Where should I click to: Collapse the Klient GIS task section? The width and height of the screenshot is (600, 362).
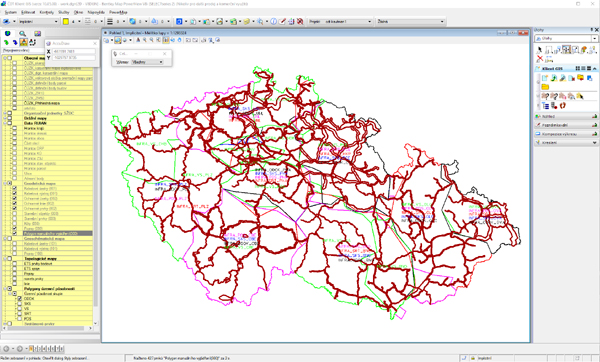(595, 68)
